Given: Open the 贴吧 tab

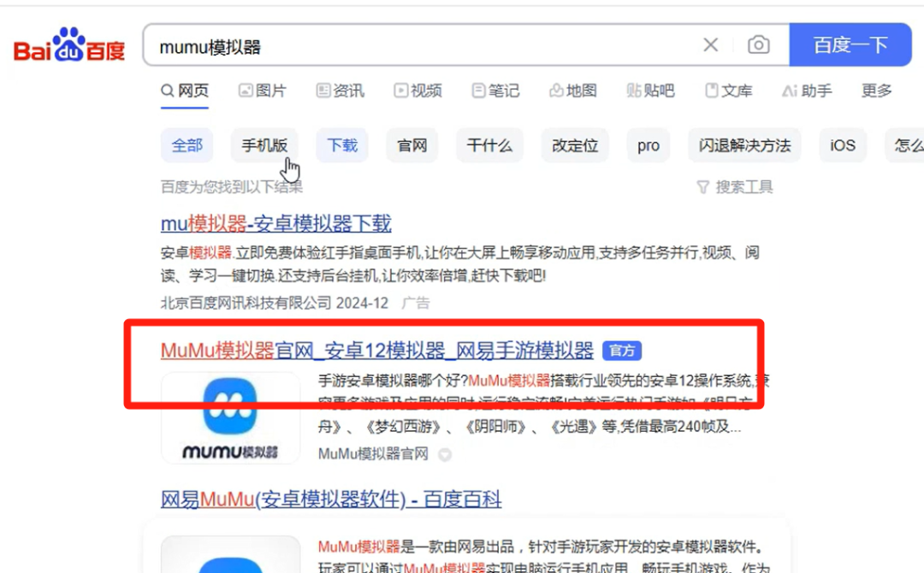Looking at the screenshot, I should click(650, 91).
